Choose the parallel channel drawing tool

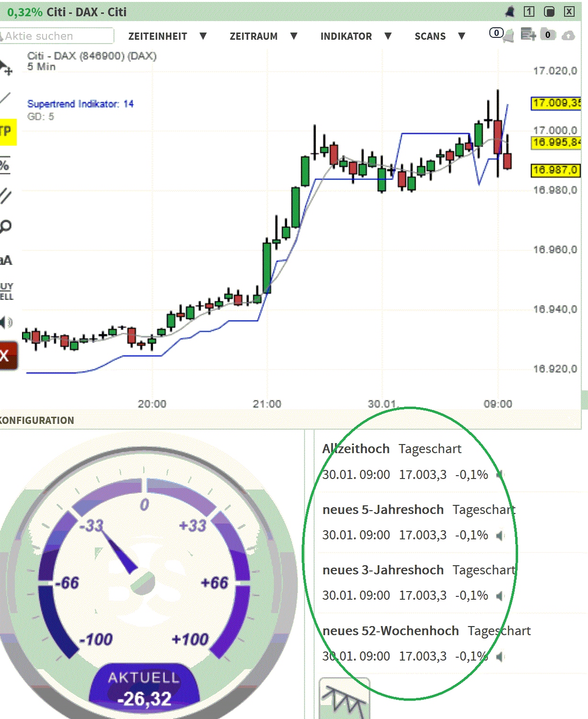click(x=5, y=195)
